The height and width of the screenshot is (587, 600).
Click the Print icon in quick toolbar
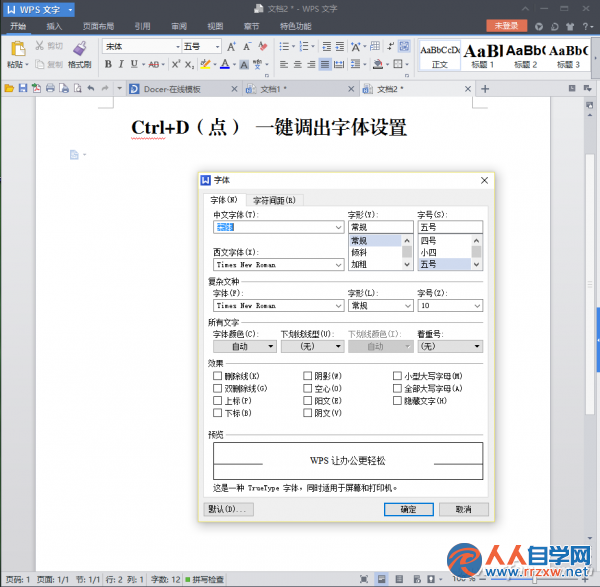[x=50, y=89]
